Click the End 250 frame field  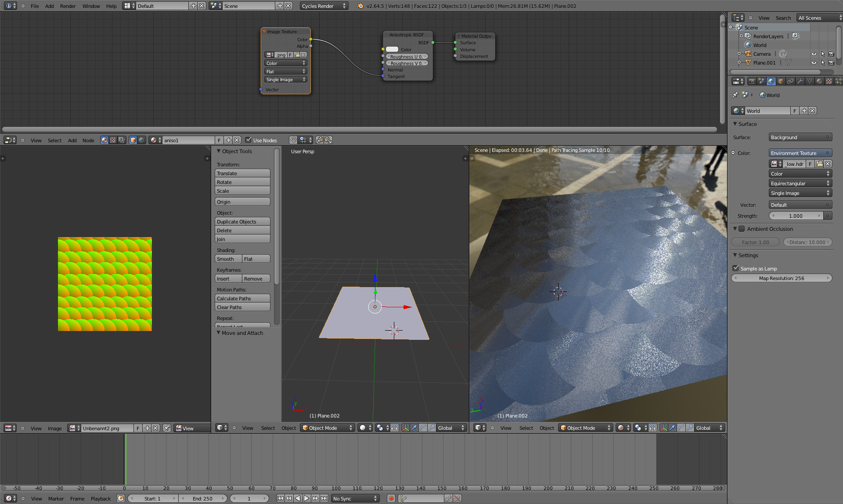point(202,498)
